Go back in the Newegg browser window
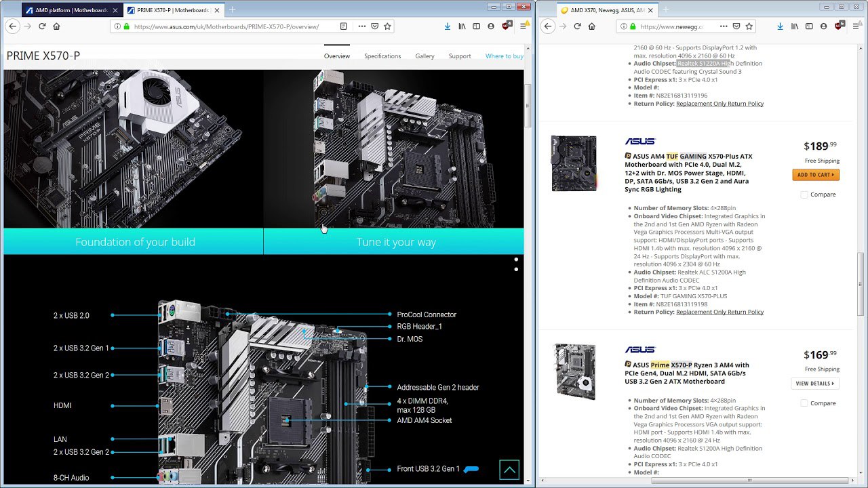868x488 pixels. pyautogui.click(x=548, y=26)
